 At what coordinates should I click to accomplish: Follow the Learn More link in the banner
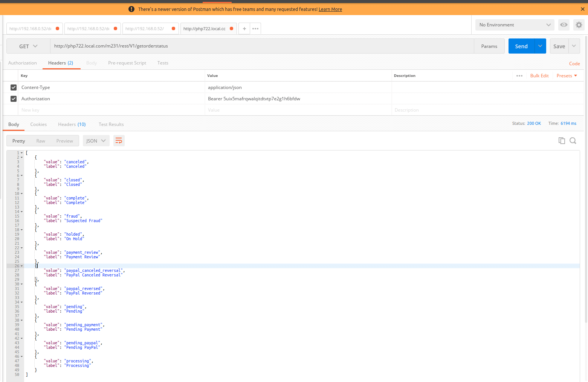pyautogui.click(x=330, y=9)
